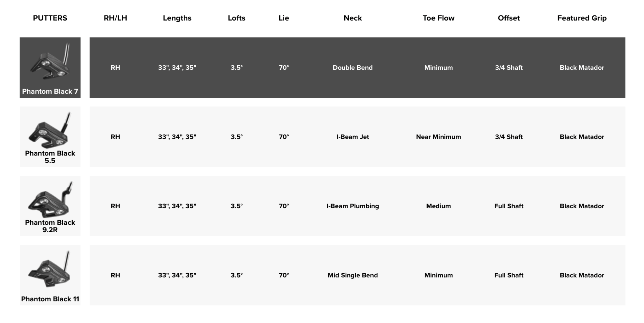Viewport: 644px width, 323px height.
Task: Click the Phantom Black 7 name label
Action: tap(50, 91)
